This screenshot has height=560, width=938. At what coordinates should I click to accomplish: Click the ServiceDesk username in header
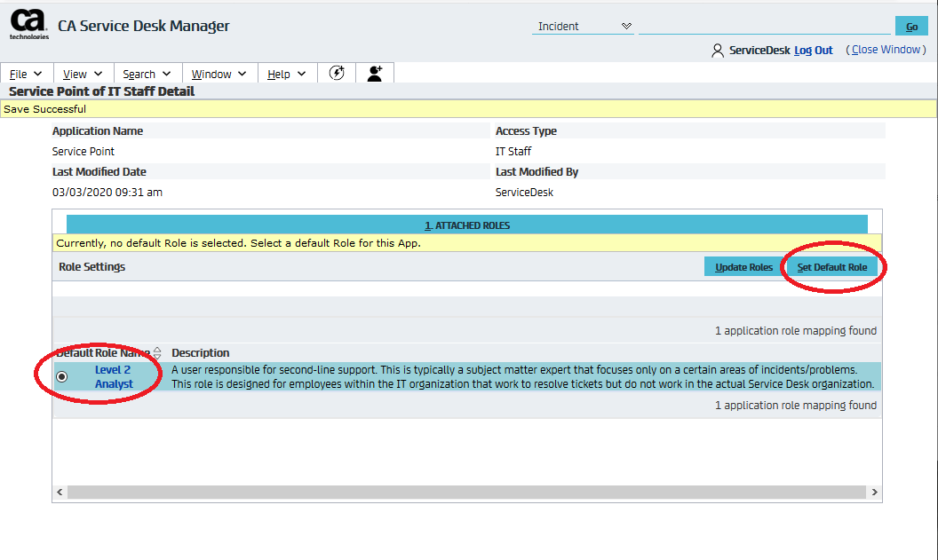(759, 51)
